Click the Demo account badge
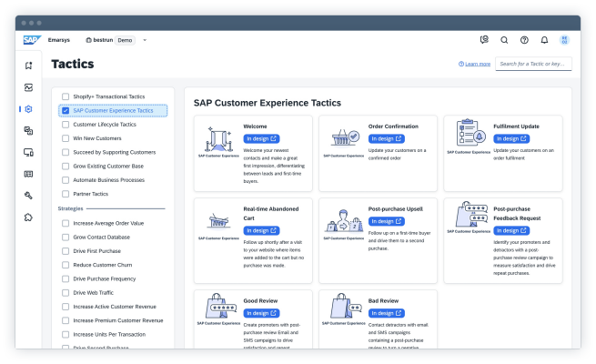The image size is (596, 364). (125, 40)
